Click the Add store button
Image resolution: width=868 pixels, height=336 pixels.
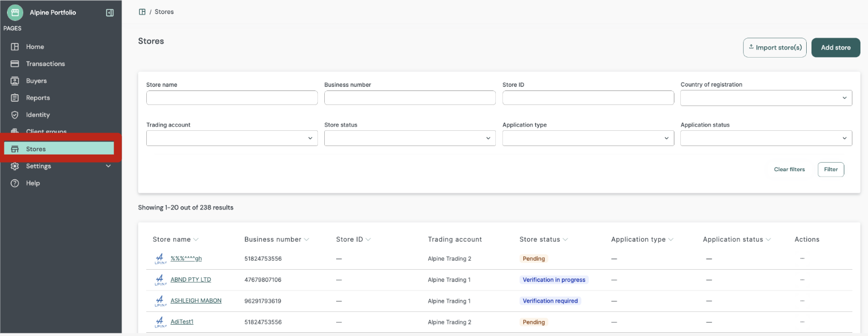[836, 47]
